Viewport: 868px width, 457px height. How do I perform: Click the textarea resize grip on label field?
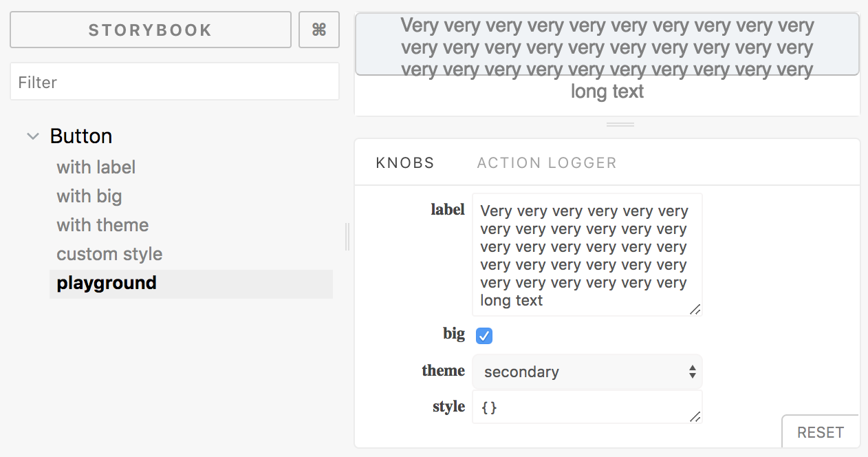pyautogui.click(x=696, y=311)
